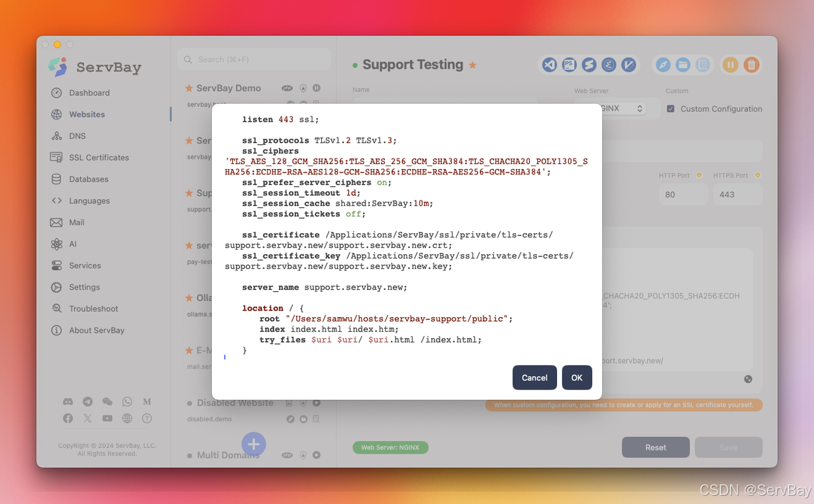Image resolution: width=814 pixels, height=504 pixels.
Task: Open ServBay's YouTube channel icon
Action: [x=107, y=418]
